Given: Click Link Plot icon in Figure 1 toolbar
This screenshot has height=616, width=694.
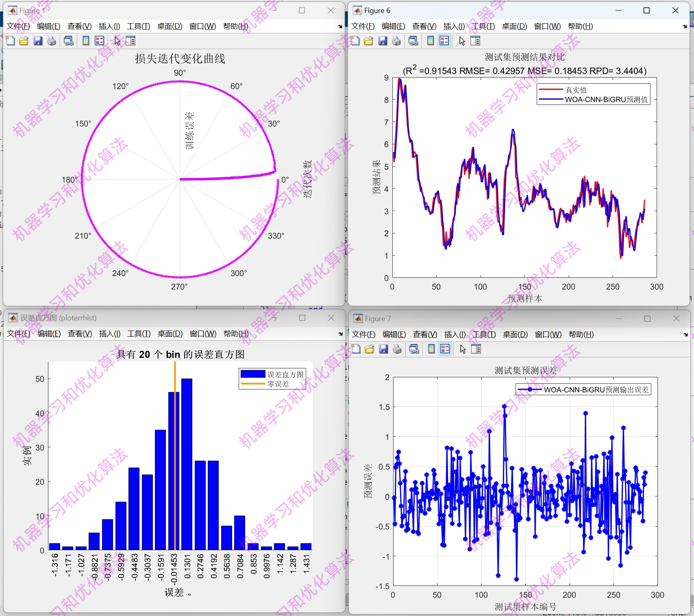Looking at the screenshot, I should [69, 41].
